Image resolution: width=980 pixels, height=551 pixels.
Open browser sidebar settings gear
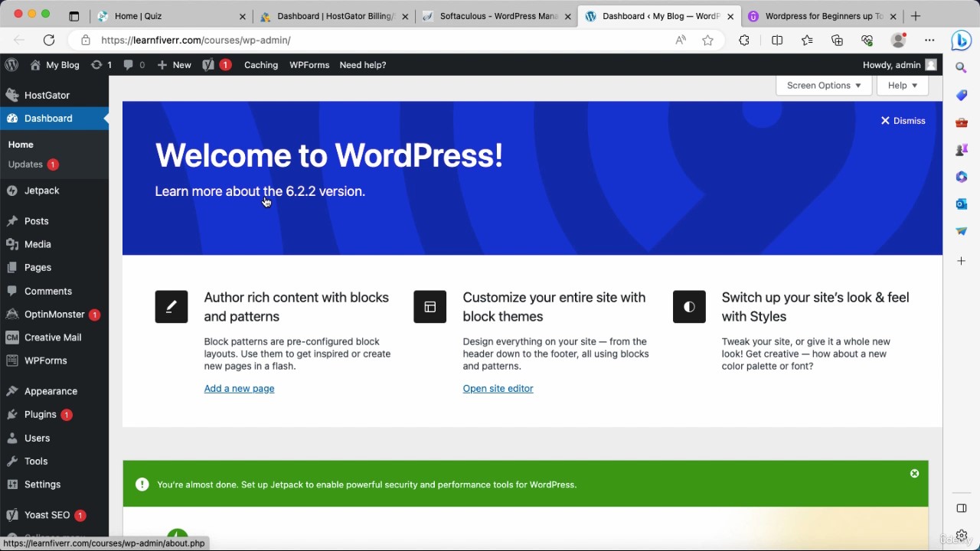pos(962,536)
